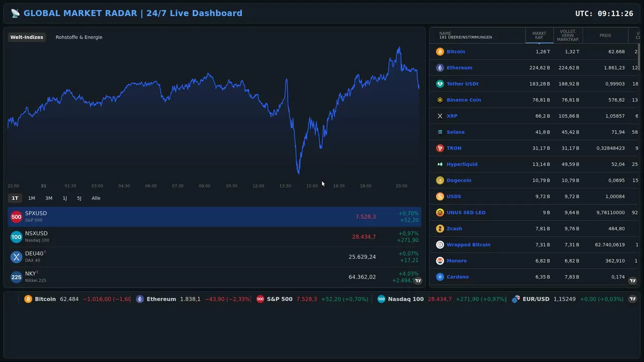Open the Wrapped Bitcoin link
This screenshot has width=644, height=362.
468,245
